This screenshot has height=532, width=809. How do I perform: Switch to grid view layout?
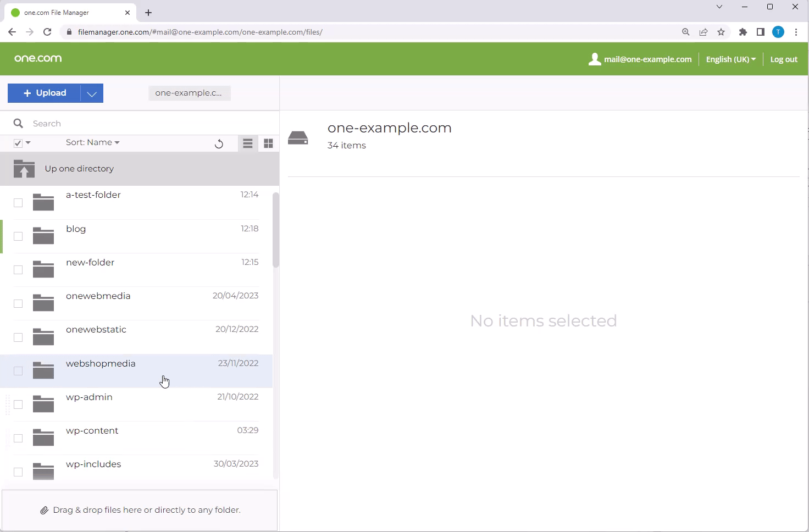point(269,143)
